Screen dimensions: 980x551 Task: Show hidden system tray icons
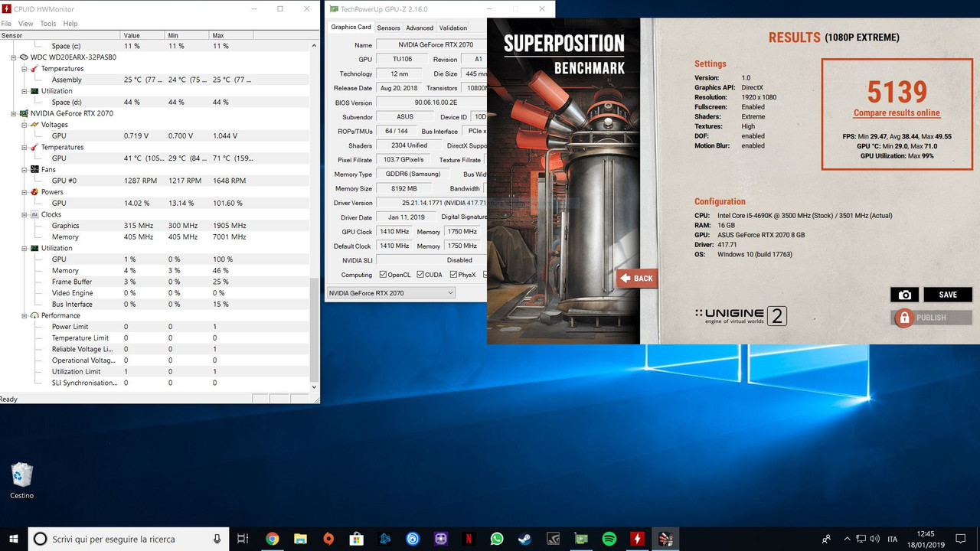point(847,539)
